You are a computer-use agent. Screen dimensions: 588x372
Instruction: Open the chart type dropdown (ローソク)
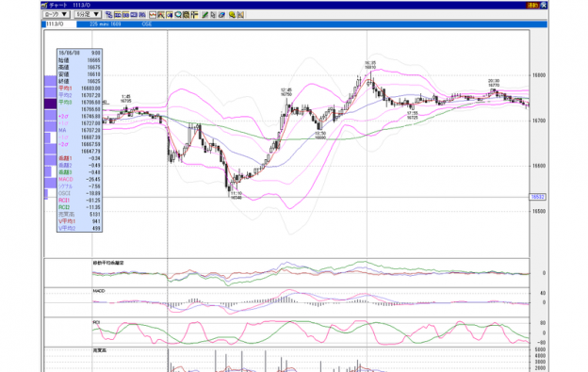57,14
